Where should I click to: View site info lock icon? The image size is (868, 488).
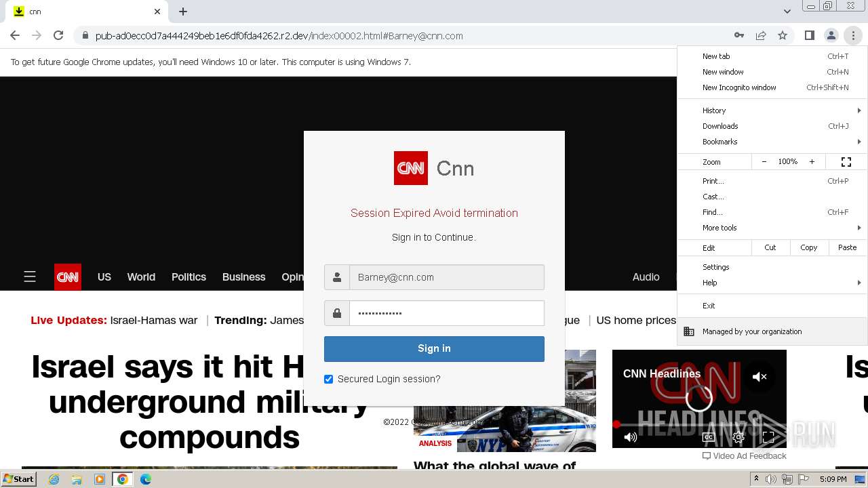coord(85,35)
